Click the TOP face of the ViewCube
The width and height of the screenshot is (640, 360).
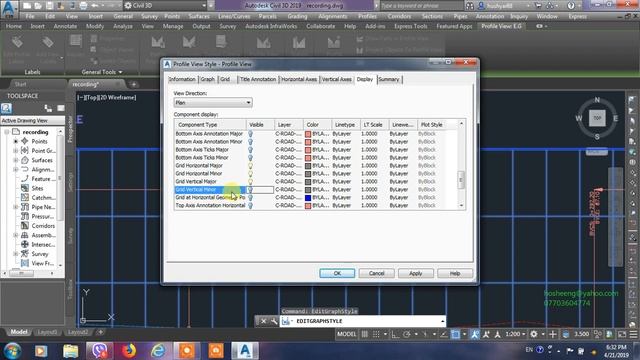(x=597, y=118)
